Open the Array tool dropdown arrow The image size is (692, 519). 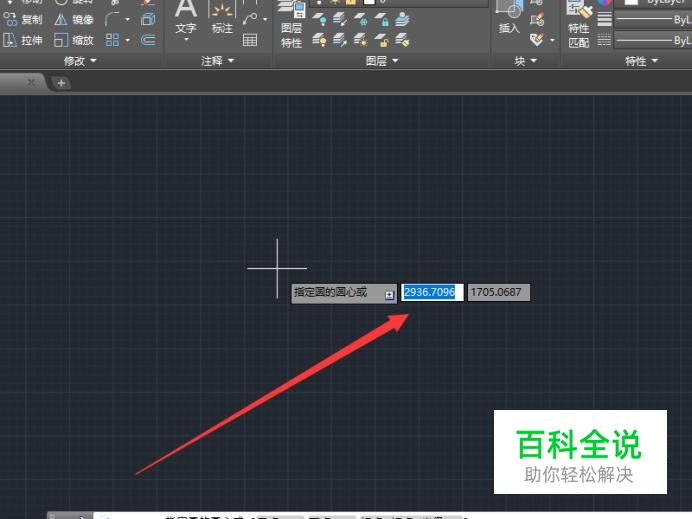(128, 41)
